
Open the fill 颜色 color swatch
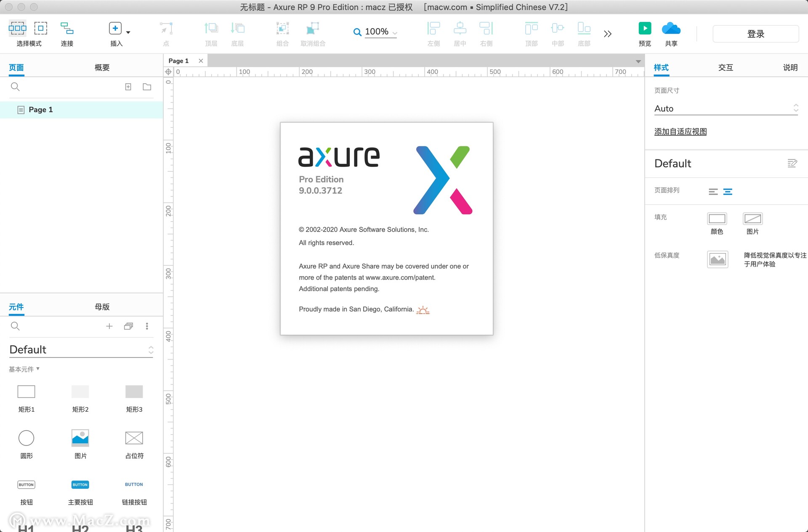pyautogui.click(x=717, y=219)
